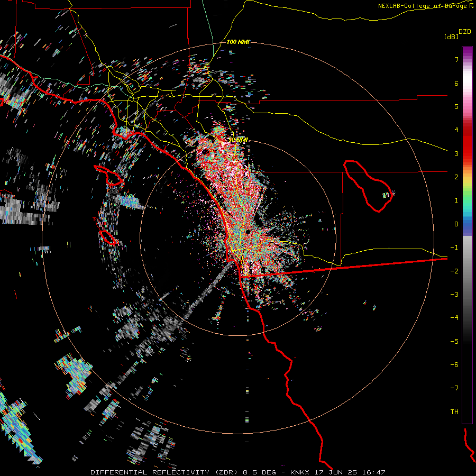This screenshot has height=476, width=476.
Task: Click the black radar site dot
Action: 248,232
